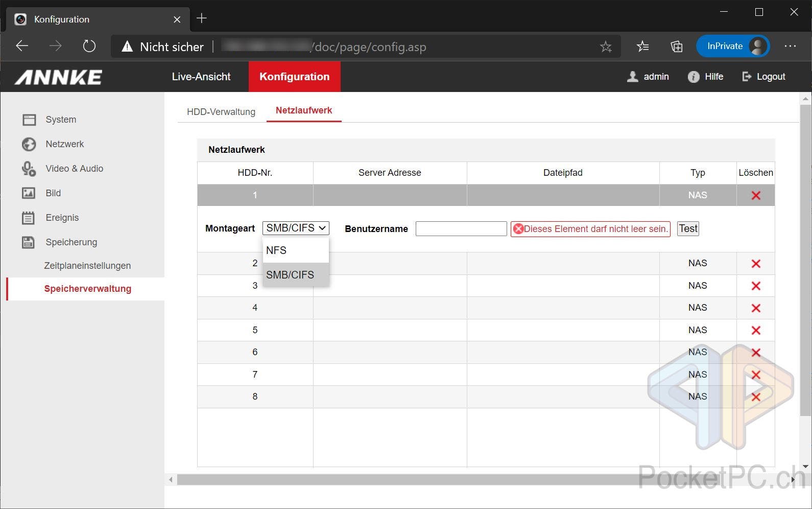
Task: Delete network drive row 1
Action: [756, 195]
